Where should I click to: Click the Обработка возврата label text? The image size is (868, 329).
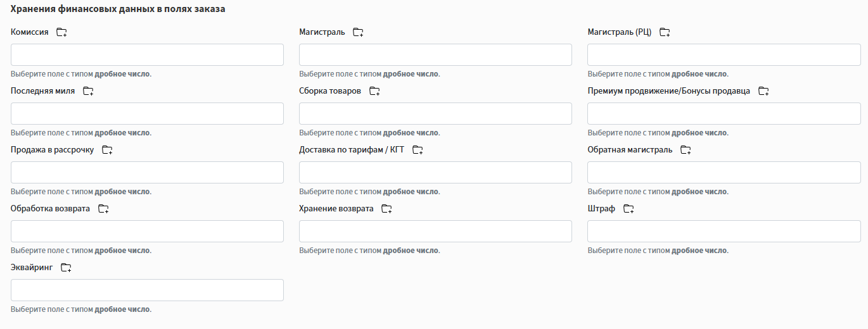tap(51, 209)
